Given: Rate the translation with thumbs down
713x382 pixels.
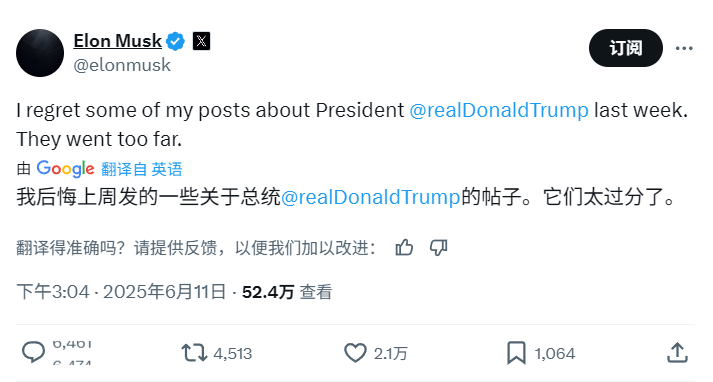Looking at the screenshot, I should click(438, 248).
